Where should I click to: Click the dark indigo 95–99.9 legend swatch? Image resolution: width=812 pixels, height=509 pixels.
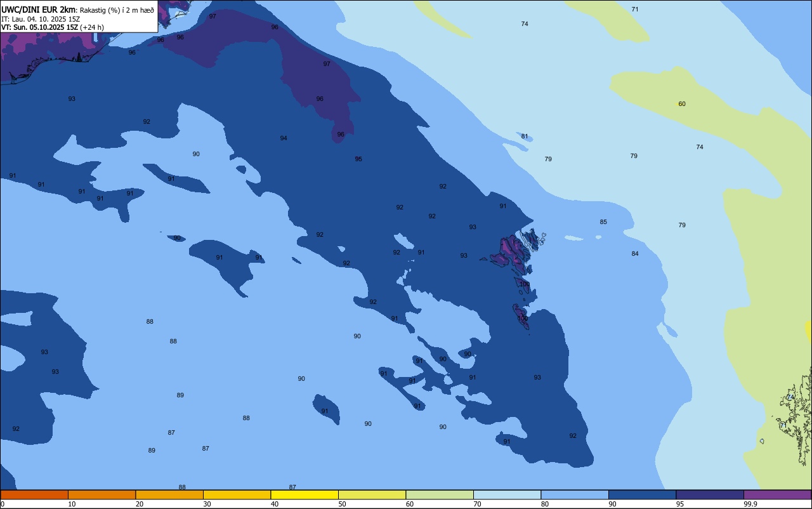(710, 494)
